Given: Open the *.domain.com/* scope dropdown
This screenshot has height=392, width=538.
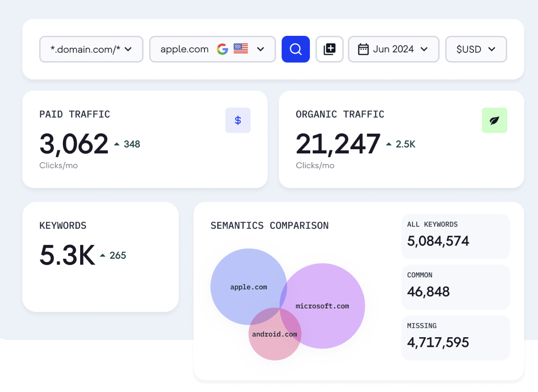Looking at the screenshot, I should pyautogui.click(x=91, y=49).
